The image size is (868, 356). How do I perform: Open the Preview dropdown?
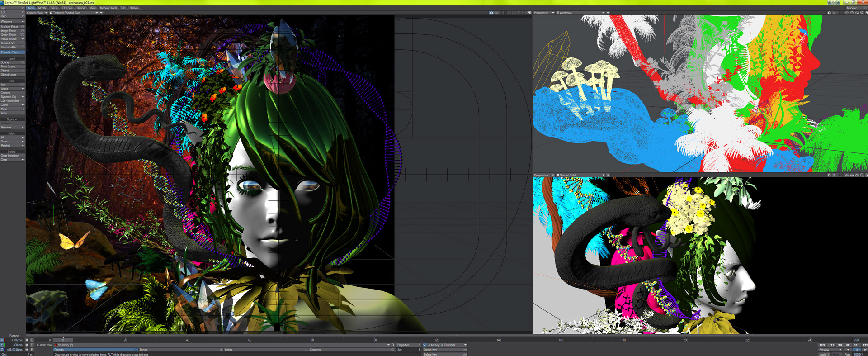[830, 350]
